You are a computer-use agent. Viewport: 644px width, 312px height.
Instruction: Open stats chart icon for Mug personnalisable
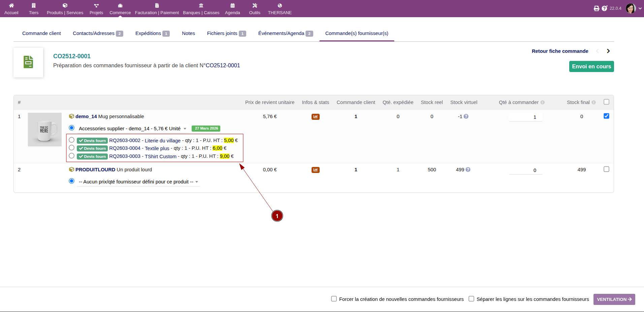[315, 117]
